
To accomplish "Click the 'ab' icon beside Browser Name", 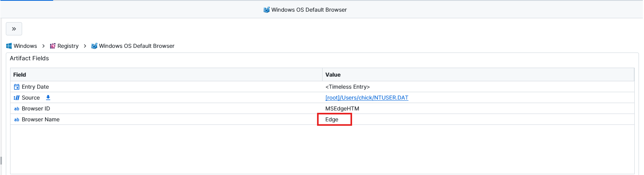I will click(x=17, y=119).
